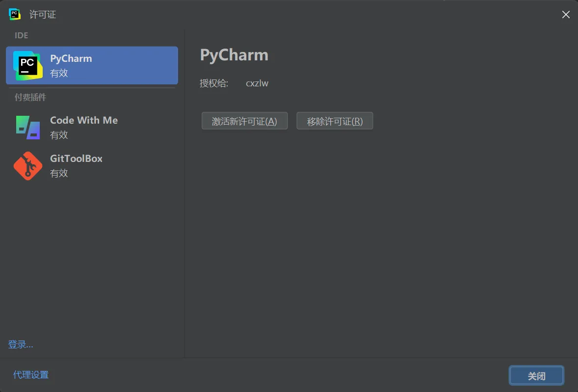Click the 付费插件 section header

(30, 97)
